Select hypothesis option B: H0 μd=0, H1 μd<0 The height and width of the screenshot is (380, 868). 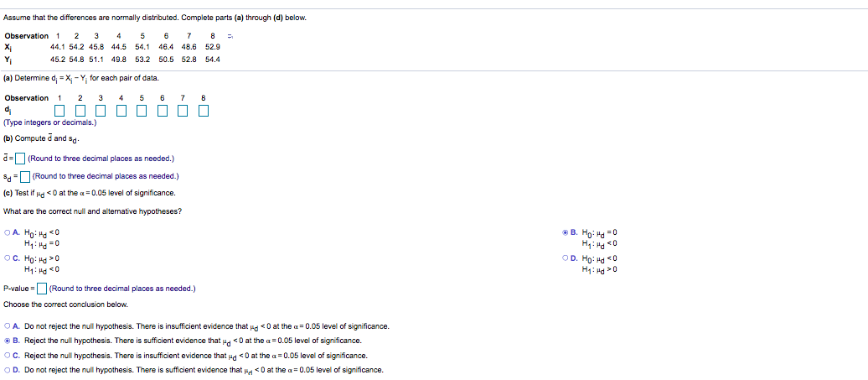coord(566,232)
